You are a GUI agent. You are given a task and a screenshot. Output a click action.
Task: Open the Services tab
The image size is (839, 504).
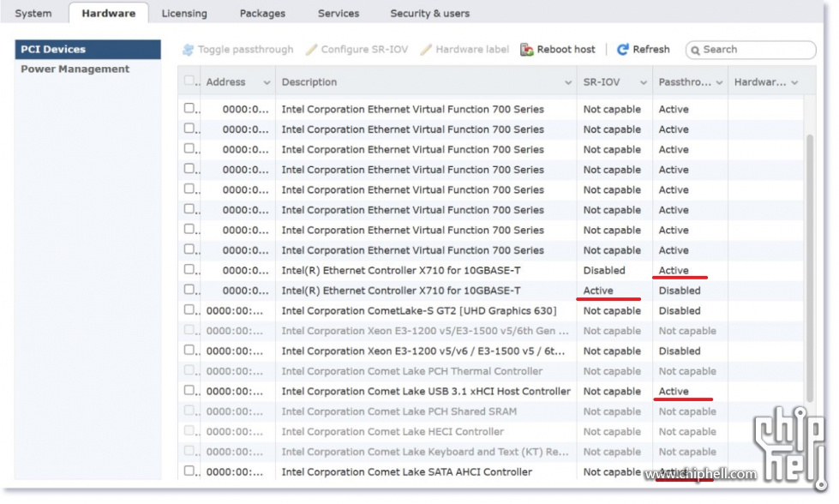[339, 14]
